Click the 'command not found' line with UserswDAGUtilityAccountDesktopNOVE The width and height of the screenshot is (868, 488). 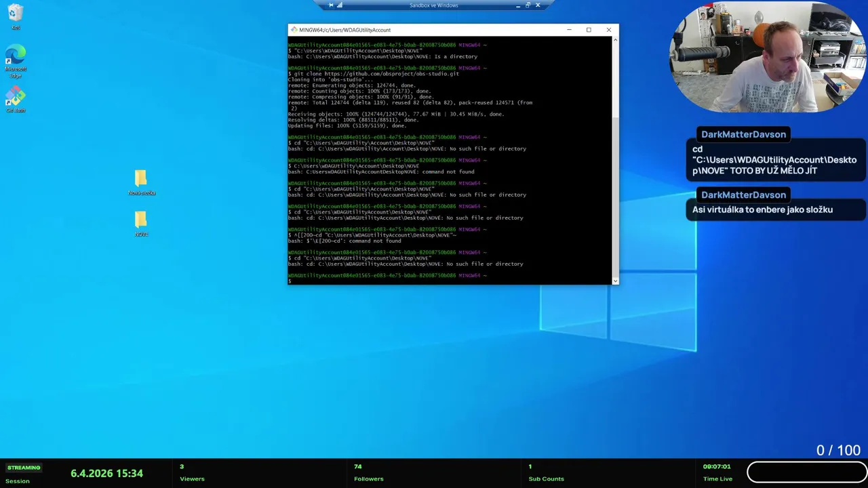click(x=381, y=171)
